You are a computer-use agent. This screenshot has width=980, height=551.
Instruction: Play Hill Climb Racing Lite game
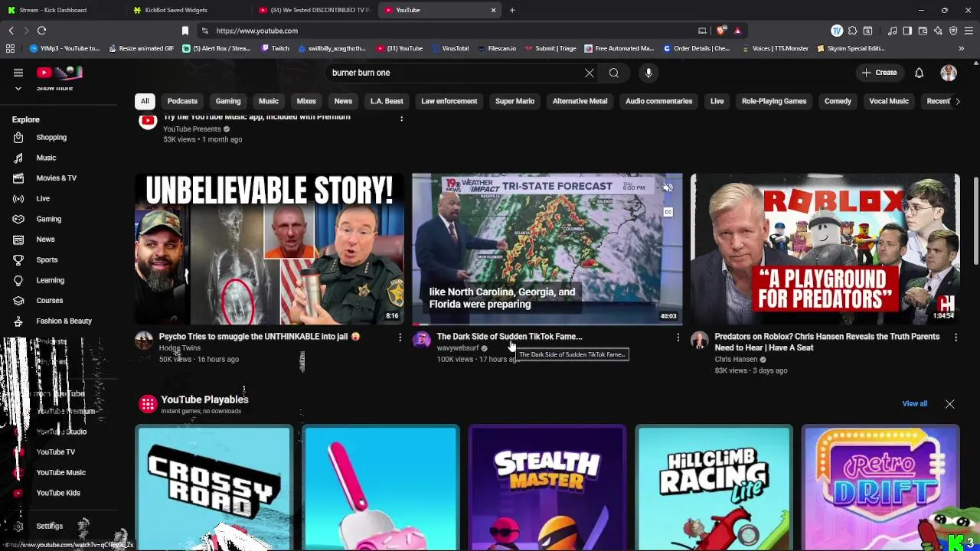pos(714,488)
